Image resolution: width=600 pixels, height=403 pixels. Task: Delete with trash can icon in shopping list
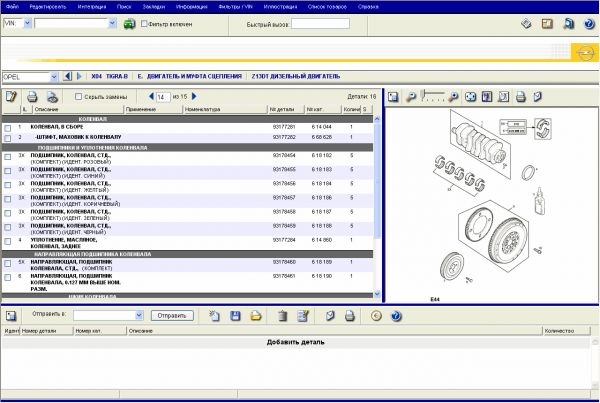(x=282, y=316)
